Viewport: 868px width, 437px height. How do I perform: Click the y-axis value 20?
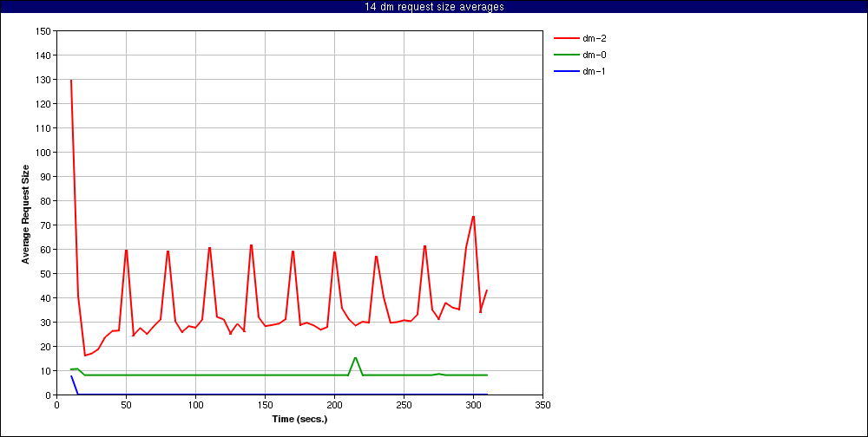tap(47, 346)
